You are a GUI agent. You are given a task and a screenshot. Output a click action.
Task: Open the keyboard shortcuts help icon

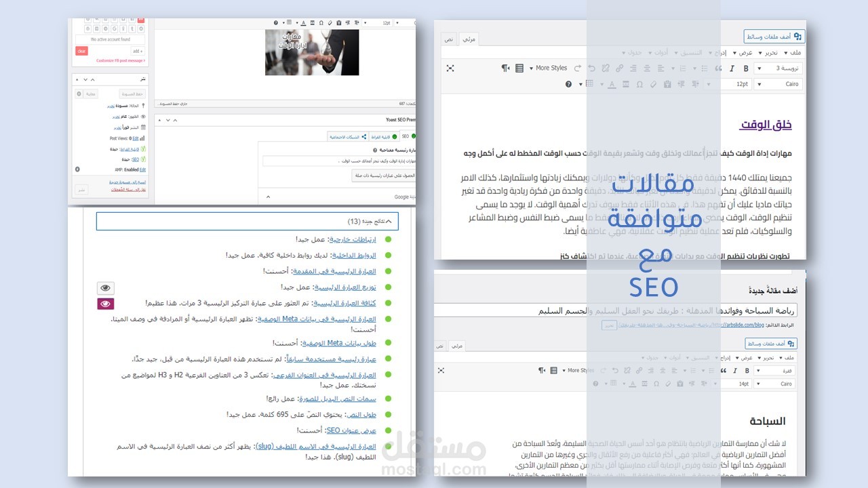pyautogui.click(x=568, y=83)
